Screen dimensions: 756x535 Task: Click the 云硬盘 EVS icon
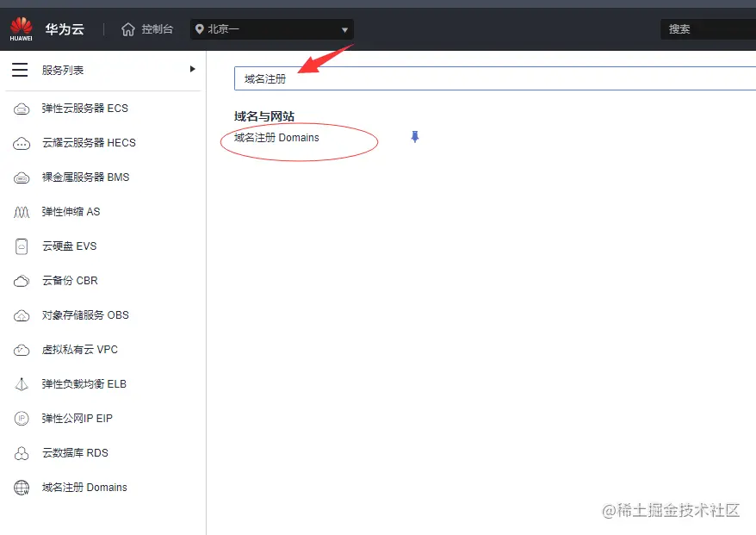(x=22, y=246)
